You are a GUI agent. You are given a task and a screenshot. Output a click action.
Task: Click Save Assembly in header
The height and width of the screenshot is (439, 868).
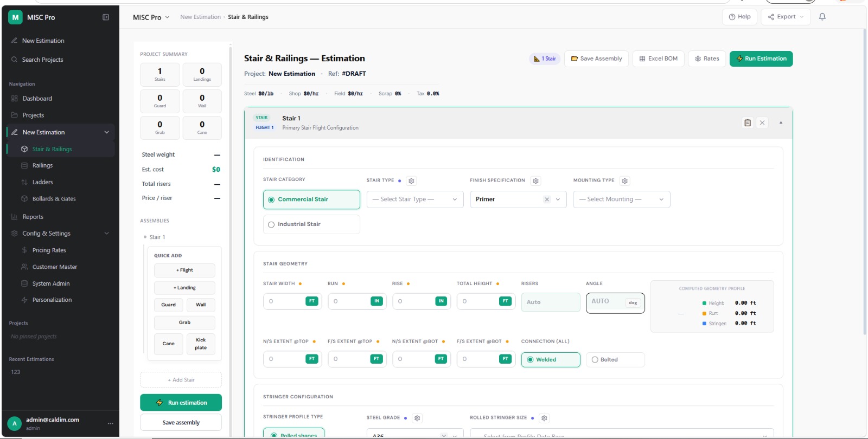tap(597, 59)
